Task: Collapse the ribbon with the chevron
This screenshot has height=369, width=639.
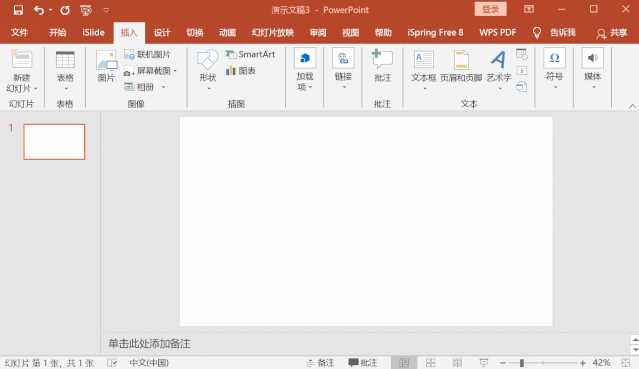Action: click(x=632, y=106)
